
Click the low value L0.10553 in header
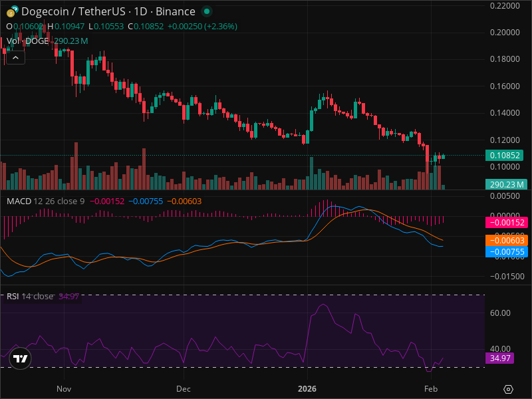pyautogui.click(x=106, y=27)
